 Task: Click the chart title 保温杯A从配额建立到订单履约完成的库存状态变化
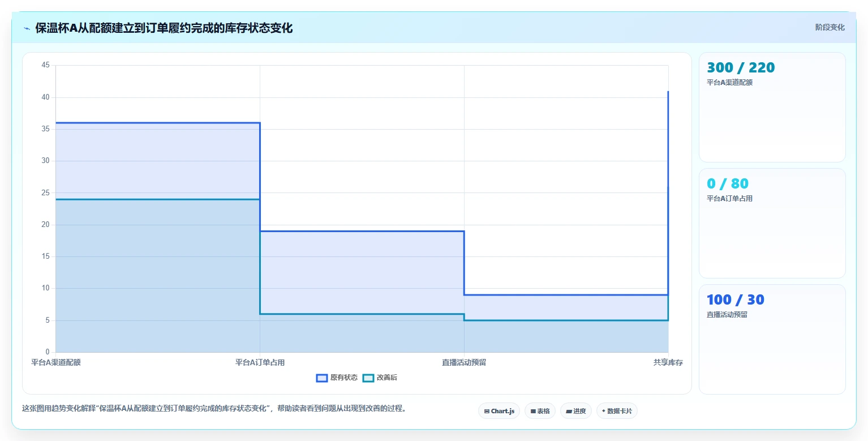tap(164, 28)
